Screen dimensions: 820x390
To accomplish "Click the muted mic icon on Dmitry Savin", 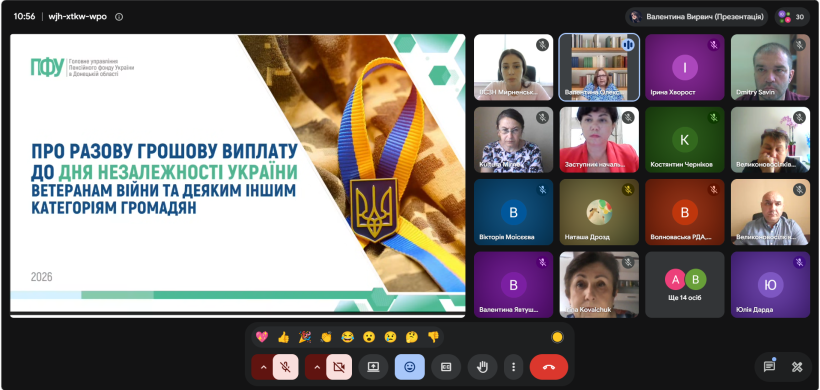I will tap(799, 45).
